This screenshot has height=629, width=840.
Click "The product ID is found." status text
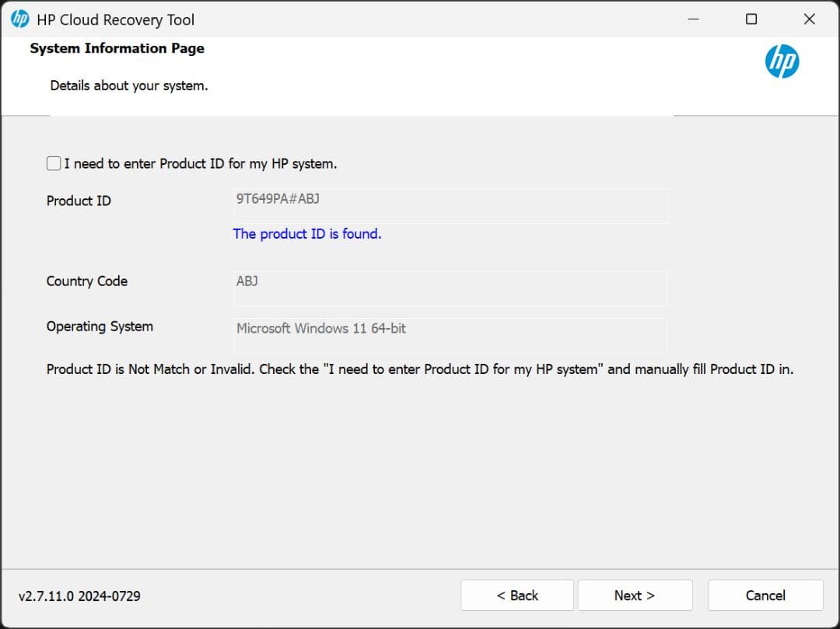pyautogui.click(x=307, y=234)
